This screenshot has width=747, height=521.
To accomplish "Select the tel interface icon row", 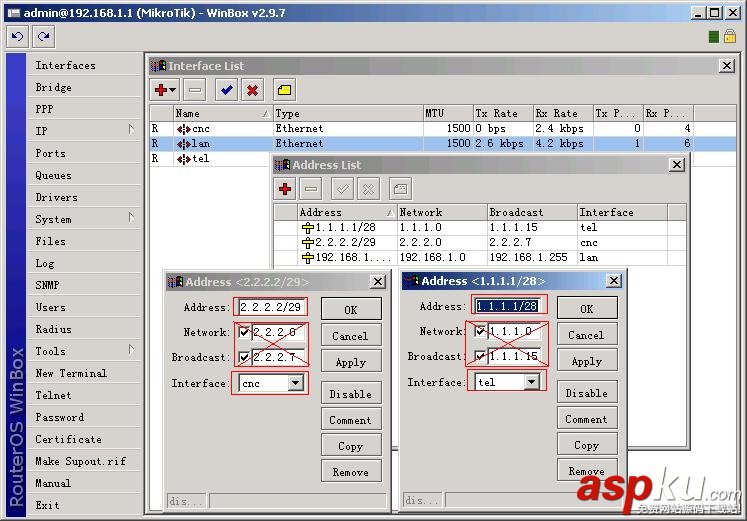I will pyautogui.click(x=183, y=159).
